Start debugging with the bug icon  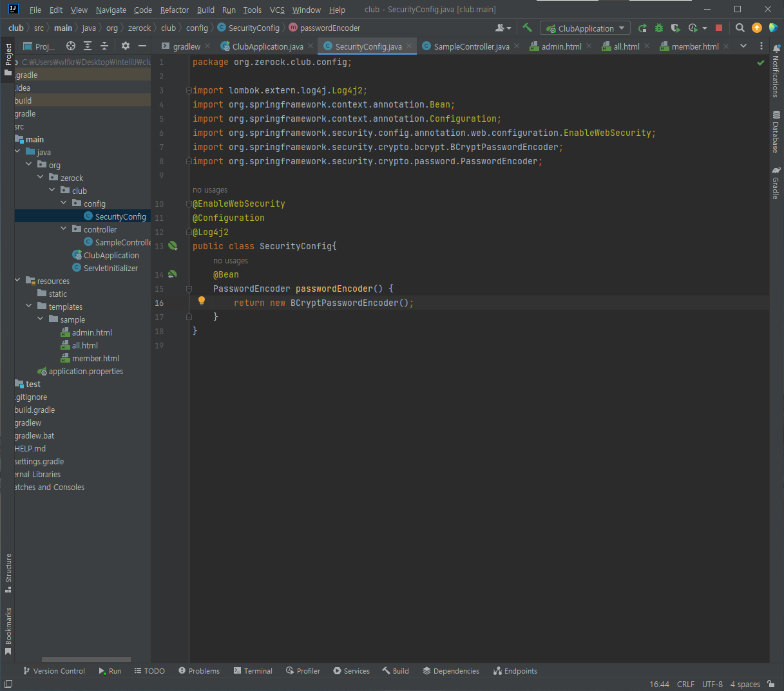658,28
